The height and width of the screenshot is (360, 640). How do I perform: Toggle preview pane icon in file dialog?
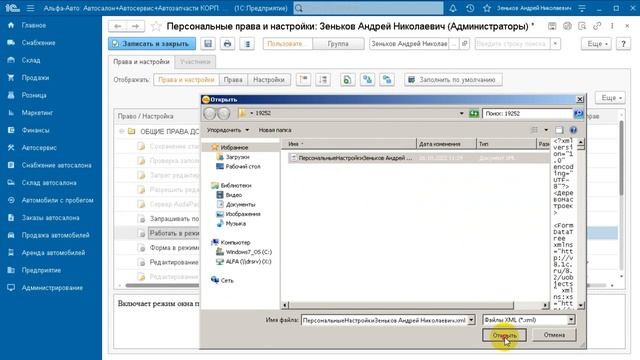click(x=559, y=130)
